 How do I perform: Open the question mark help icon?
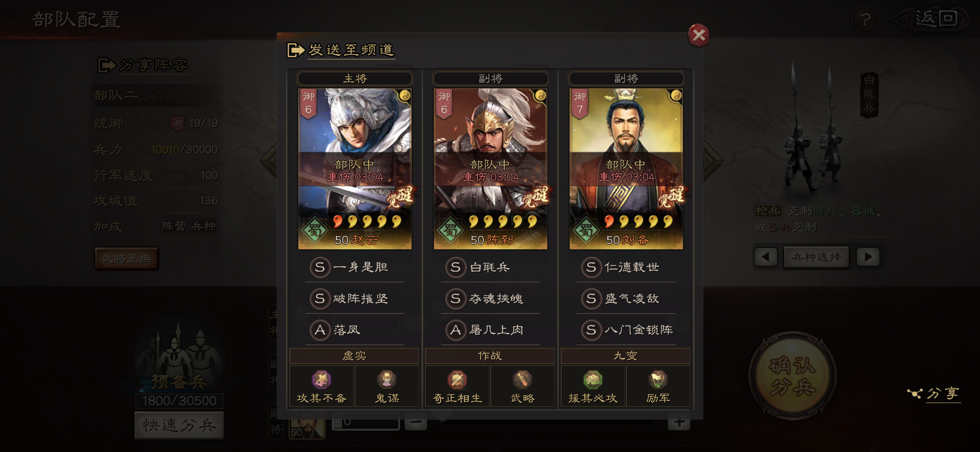click(865, 20)
